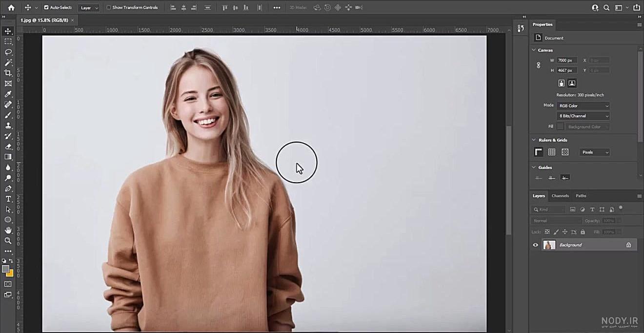Select the Horizontal Type tool
Viewport: 644px width, 333px height.
(x=8, y=199)
